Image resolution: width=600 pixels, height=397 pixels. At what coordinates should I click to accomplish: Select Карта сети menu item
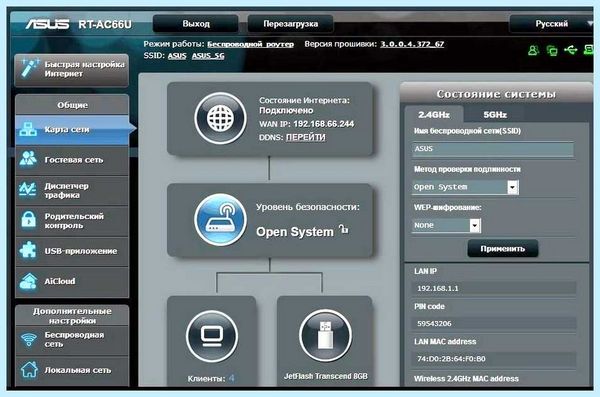72,129
